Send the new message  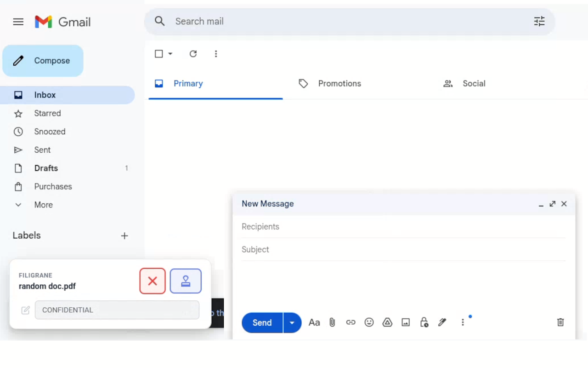pyautogui.click(x=261, y=322)
